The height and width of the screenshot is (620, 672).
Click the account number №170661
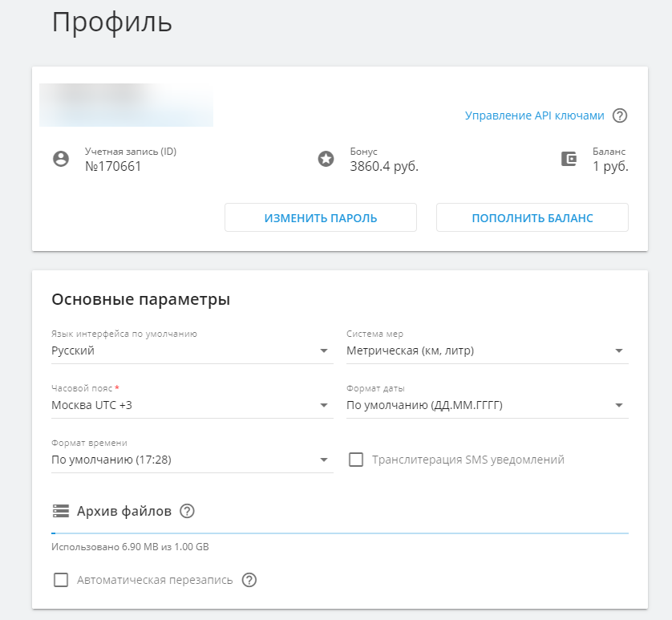[113, 167]
